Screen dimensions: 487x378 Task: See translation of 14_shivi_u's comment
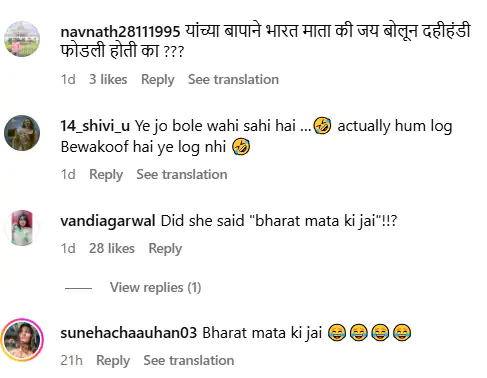pyautogui.click(x=182, y=175)
